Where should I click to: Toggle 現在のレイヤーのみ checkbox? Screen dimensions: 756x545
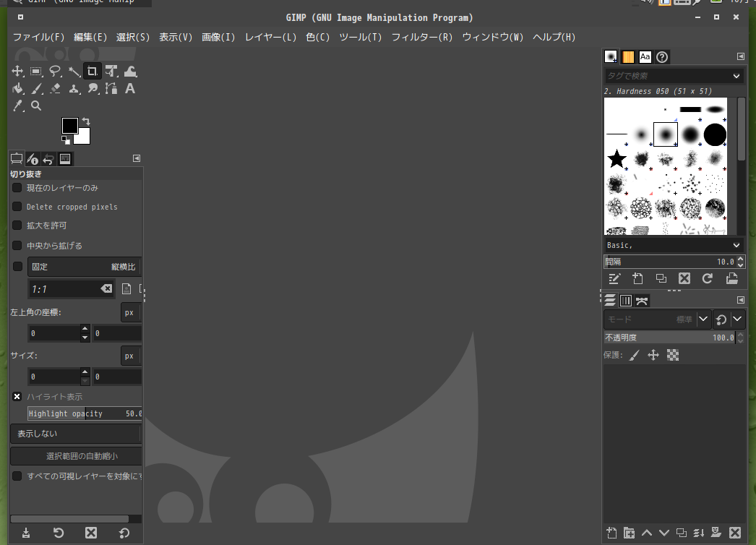17,188
